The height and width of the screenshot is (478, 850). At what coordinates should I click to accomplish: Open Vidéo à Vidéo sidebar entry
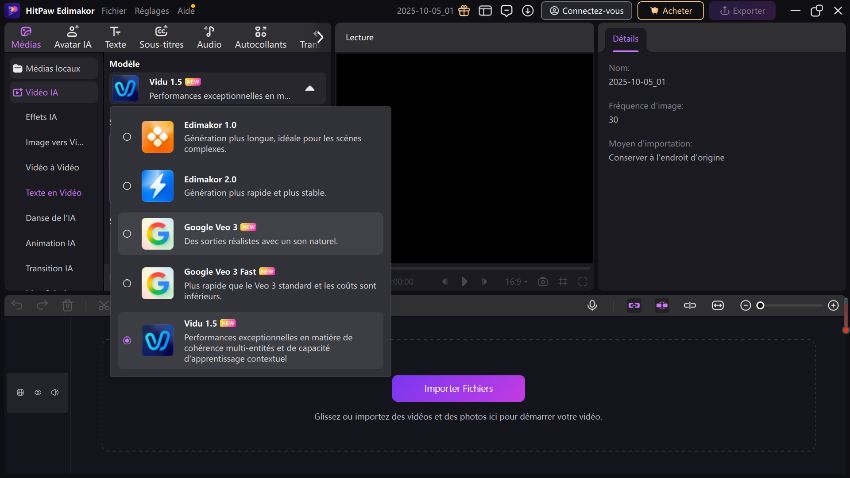click(52, 167)
